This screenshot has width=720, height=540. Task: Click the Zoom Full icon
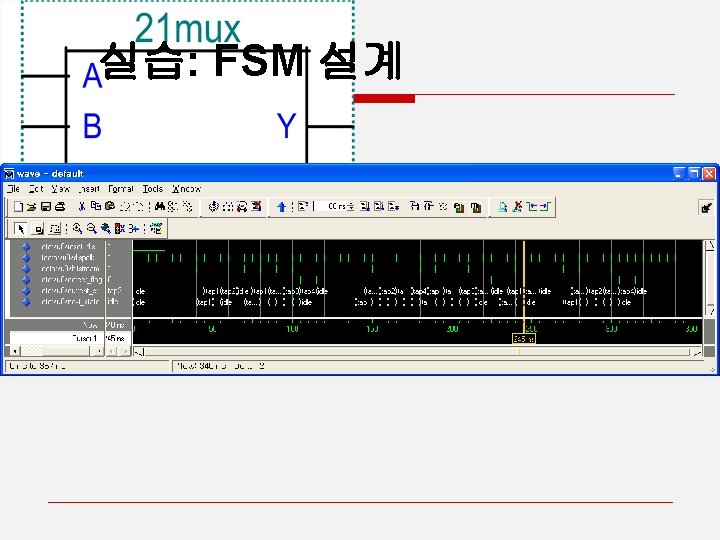(106, 228)
